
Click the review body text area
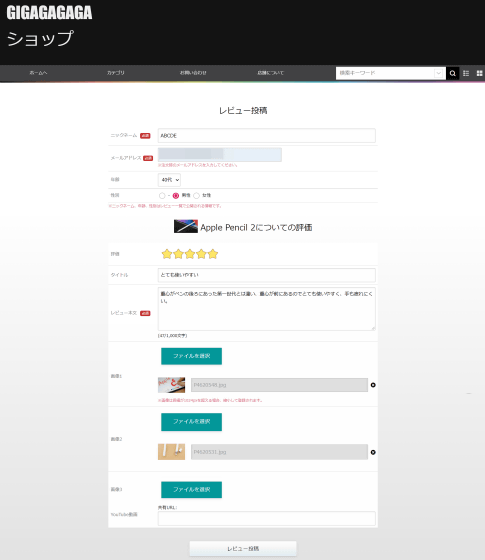click(266, 309)
